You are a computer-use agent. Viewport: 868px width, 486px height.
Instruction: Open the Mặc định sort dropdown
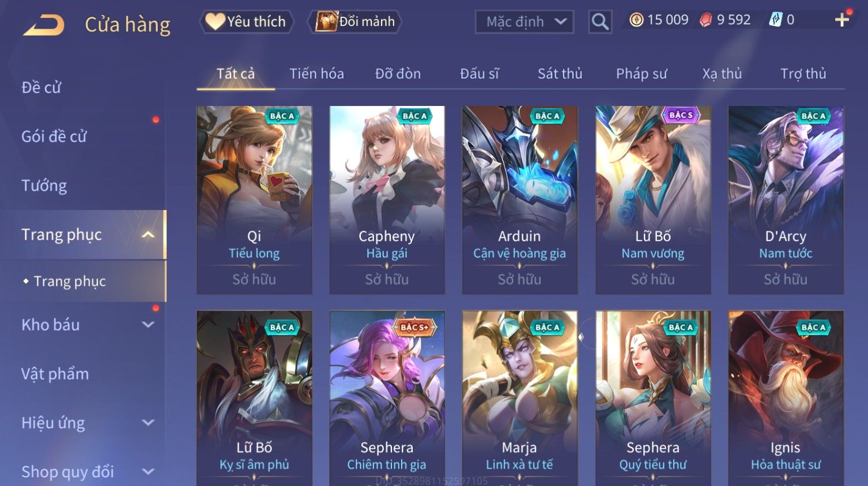[x=524, y=22]
